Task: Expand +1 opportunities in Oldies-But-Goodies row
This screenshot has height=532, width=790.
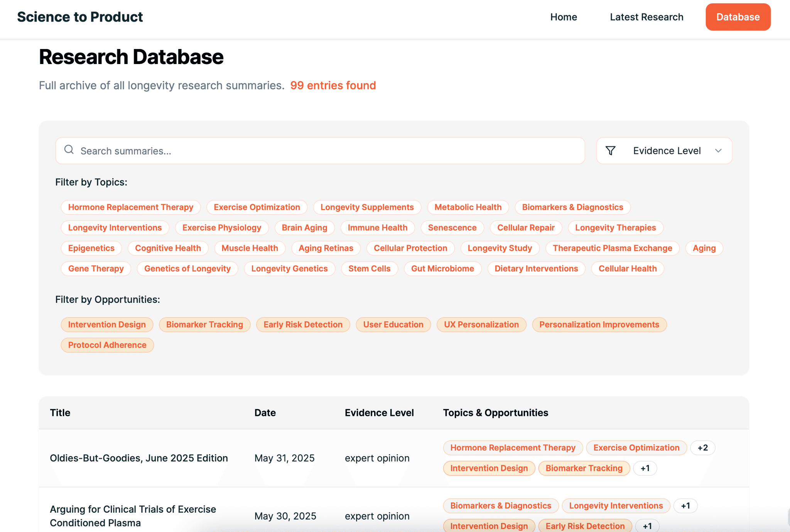Action: [645, 468]
